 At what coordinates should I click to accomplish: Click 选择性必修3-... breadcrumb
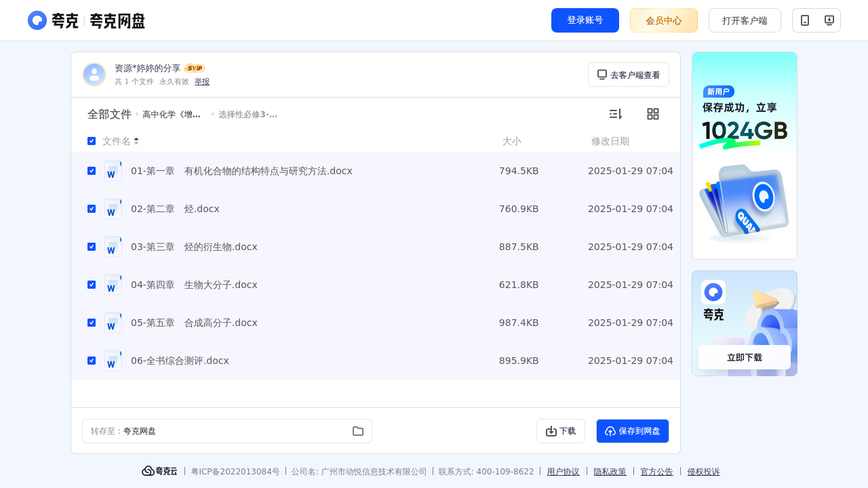pyautogui.click(x=248, y=115)
